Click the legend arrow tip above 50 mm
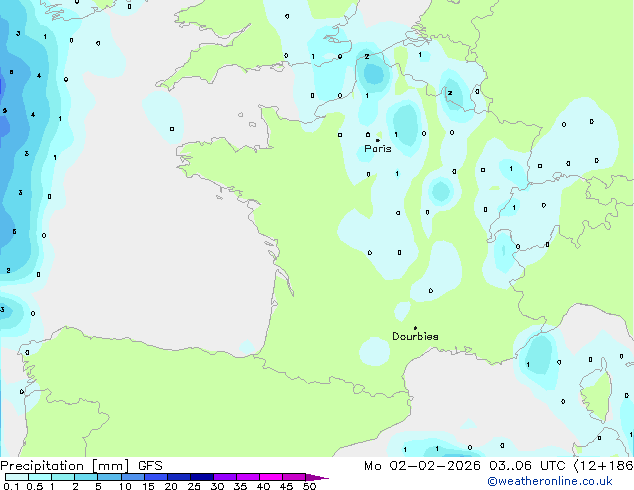The width and height of the screenshot is (634, 490). tap(317, 477)
